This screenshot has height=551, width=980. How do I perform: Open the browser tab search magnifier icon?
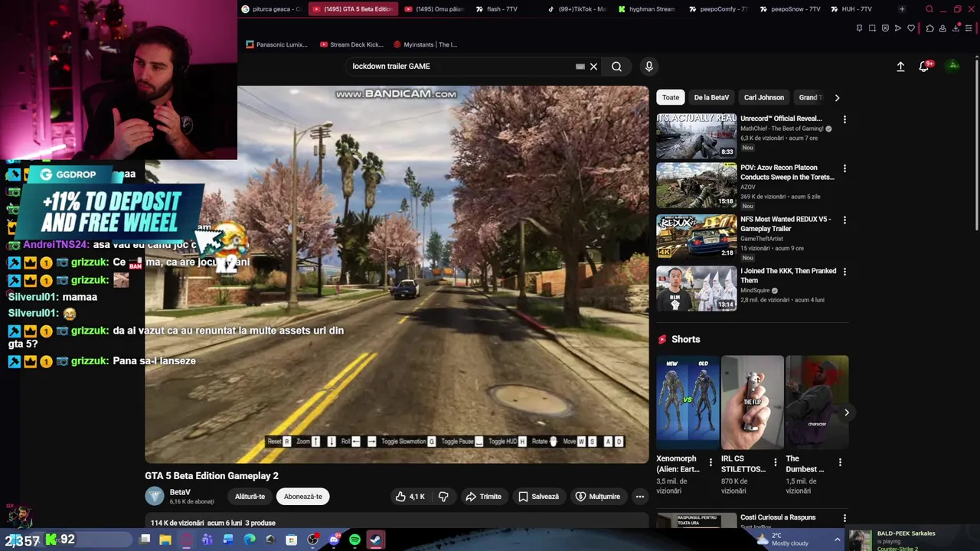(x=929, y=9)
